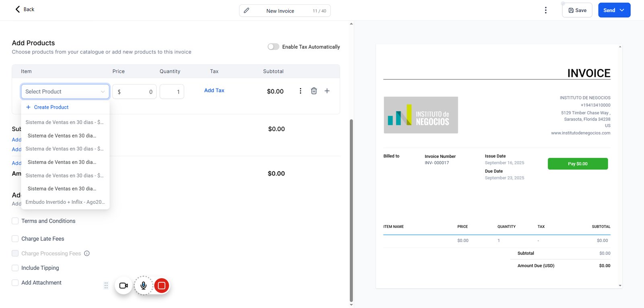The image size is (644, 308).
Task: Choose Create Product from the product list
Action: coord(47,107)
